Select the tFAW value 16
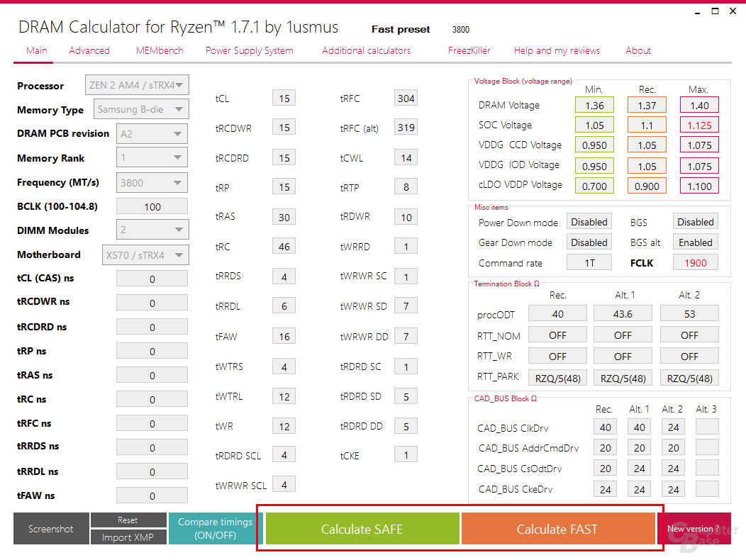Image resolution: width=746 pixels, height=560 pixels. coord(284,337)
